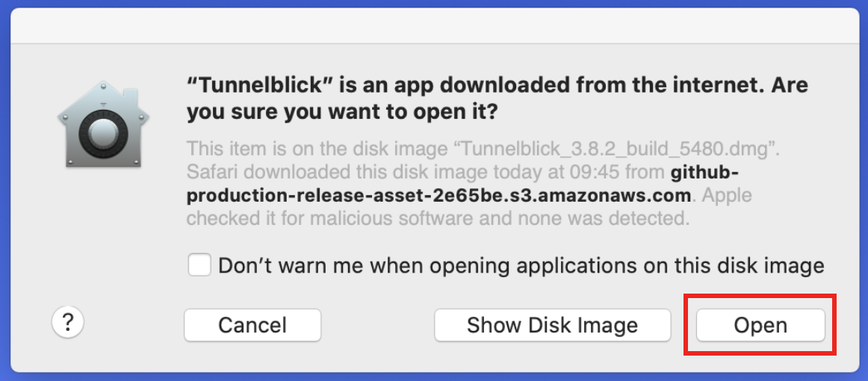Click the "09:45" download time text
The width and height of the screenshot is (868, 381).
pyautogui.click(x=588, y=173)
